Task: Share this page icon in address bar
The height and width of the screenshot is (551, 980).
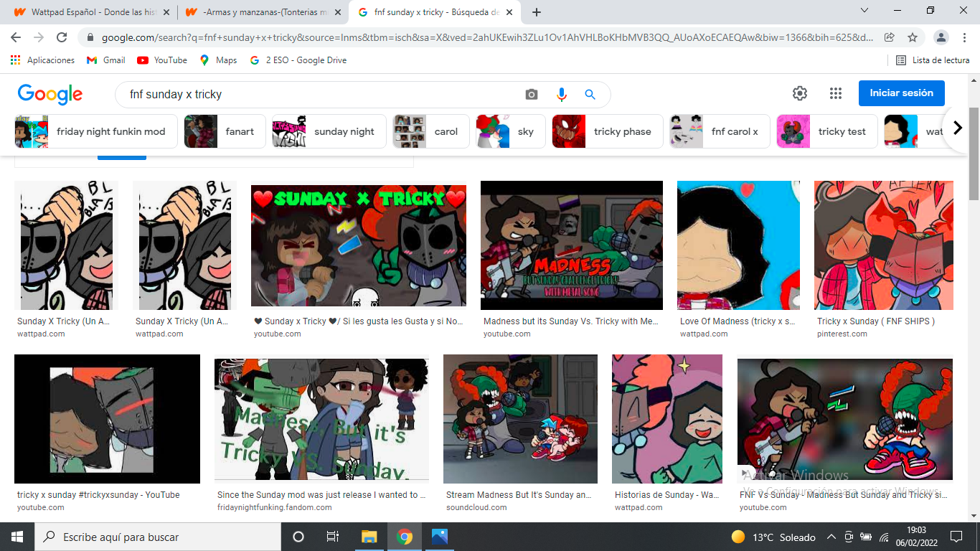Action: click(890, 37)
